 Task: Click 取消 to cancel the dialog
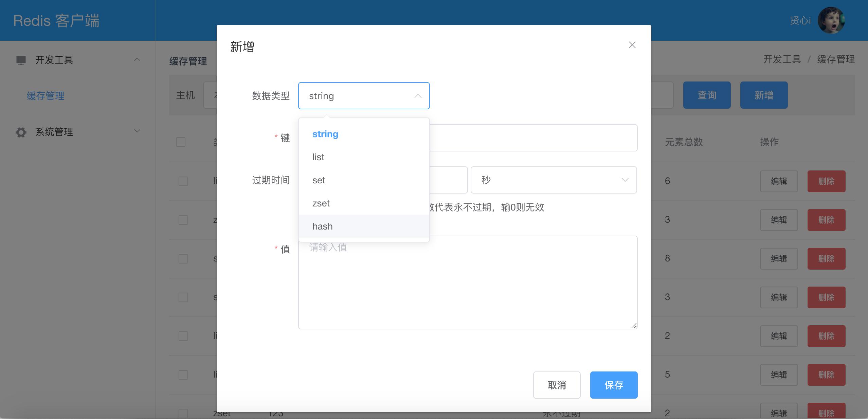[557, 385]
